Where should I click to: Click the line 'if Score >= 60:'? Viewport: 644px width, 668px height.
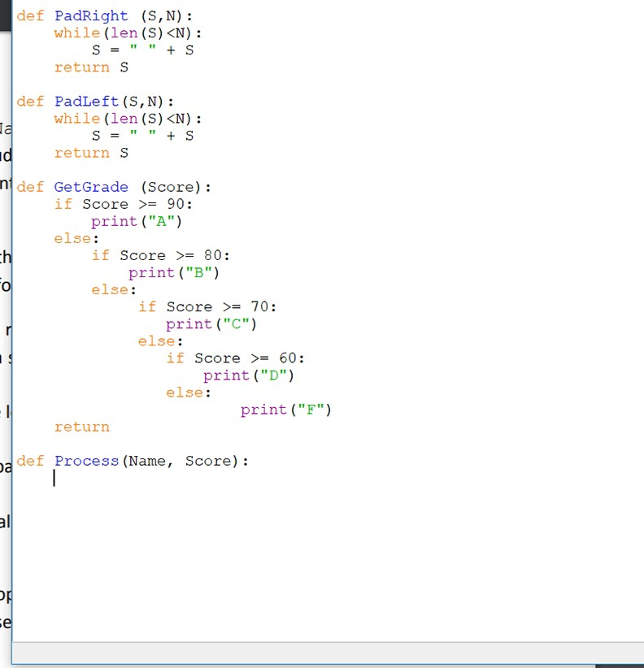pyautogui.click(x=236, y=358)
